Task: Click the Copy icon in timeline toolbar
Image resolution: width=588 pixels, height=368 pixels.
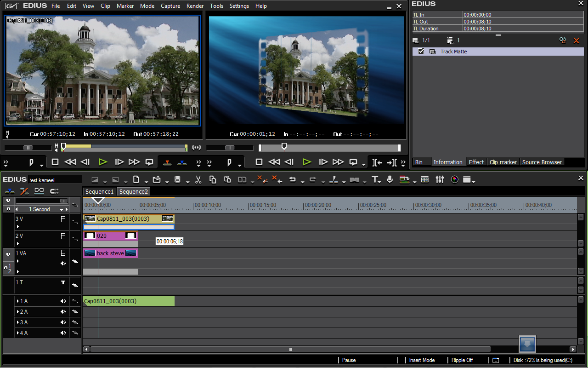Action: pos(213,179)
